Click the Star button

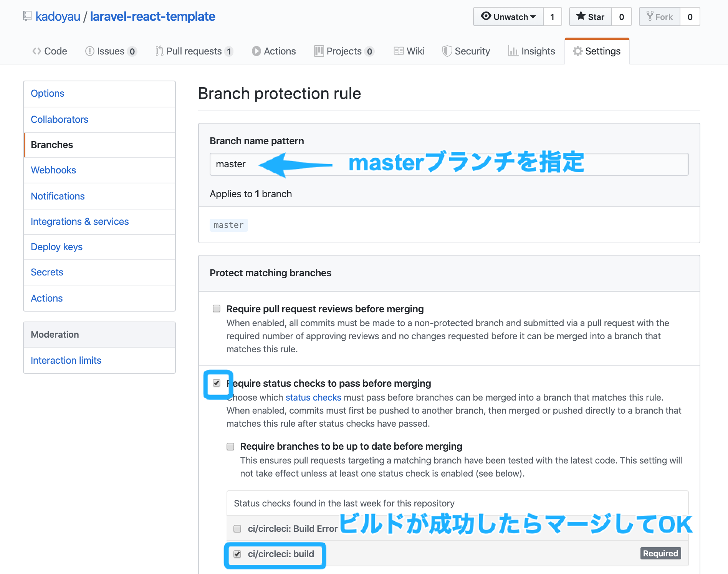(x=591, y=16)
